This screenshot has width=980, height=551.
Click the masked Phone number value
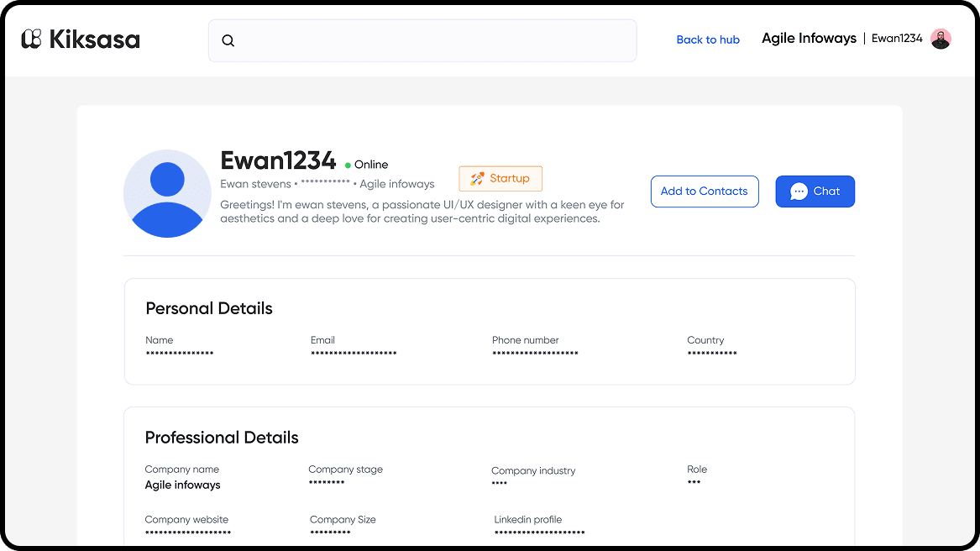tap(535, 354)
